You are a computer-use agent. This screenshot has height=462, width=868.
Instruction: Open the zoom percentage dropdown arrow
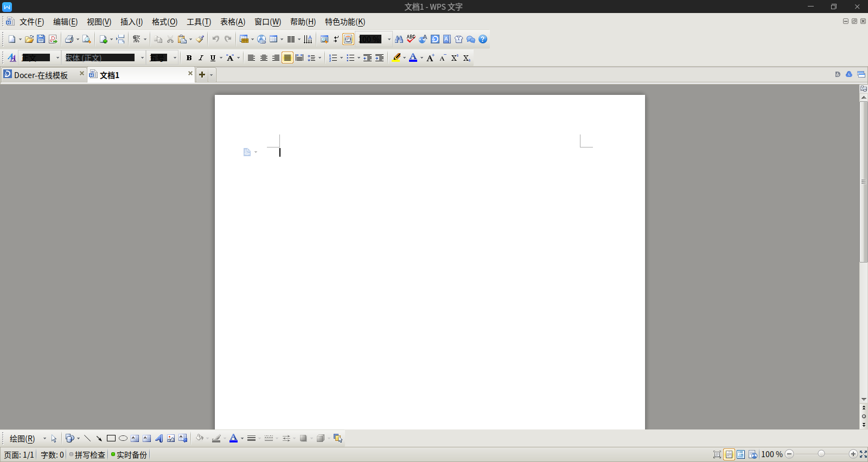[x=389, y=39]
